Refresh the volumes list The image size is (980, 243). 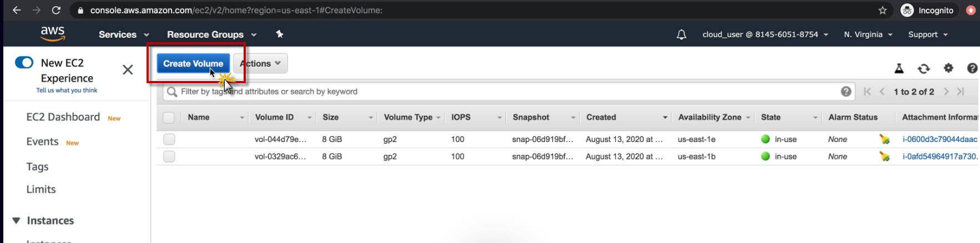tap(923, 68)
